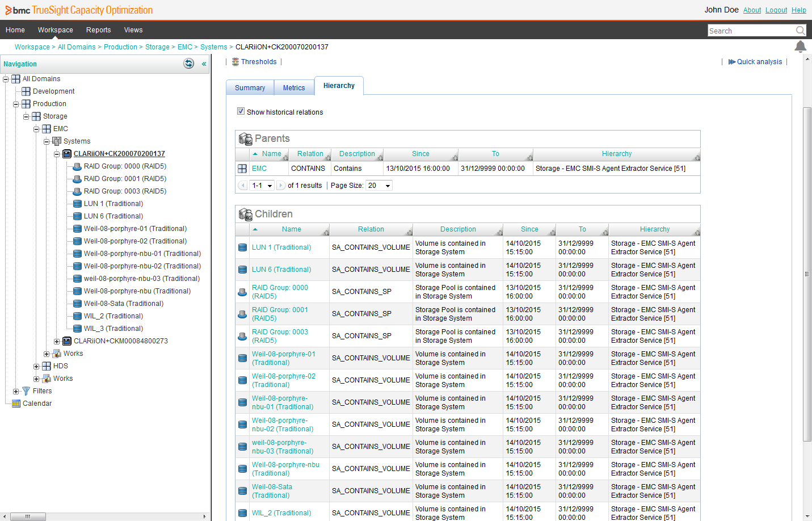Select WIL_2 (Traditional) in navigation tree
The height and width of the screenshot is (521, 812).
coord(113,316)
